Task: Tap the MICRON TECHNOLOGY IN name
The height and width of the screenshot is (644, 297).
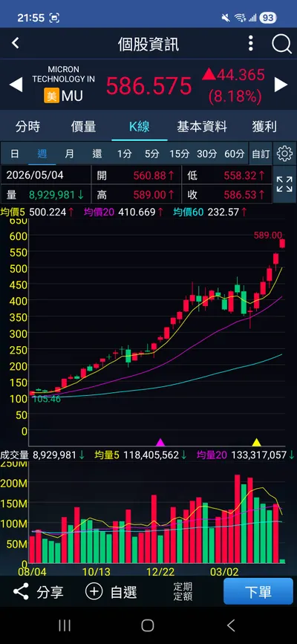Action: 63,74
